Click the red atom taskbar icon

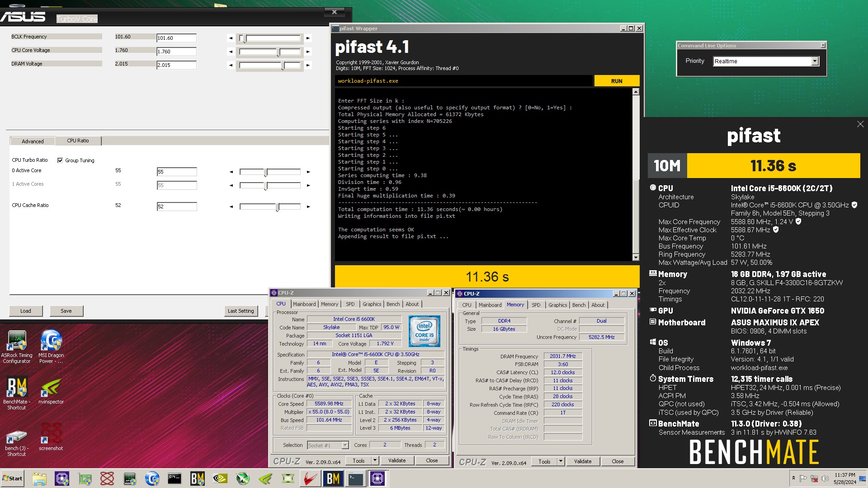[x=107, y=479]
